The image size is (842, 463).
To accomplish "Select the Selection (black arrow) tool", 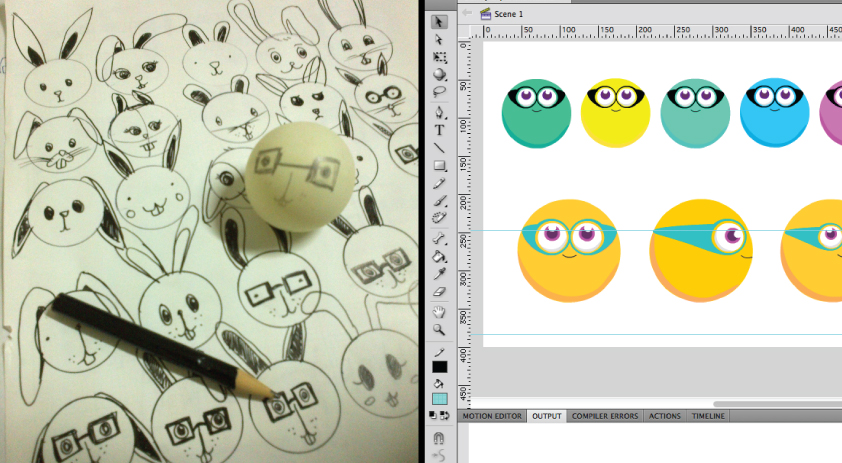I will coord(439,21).
